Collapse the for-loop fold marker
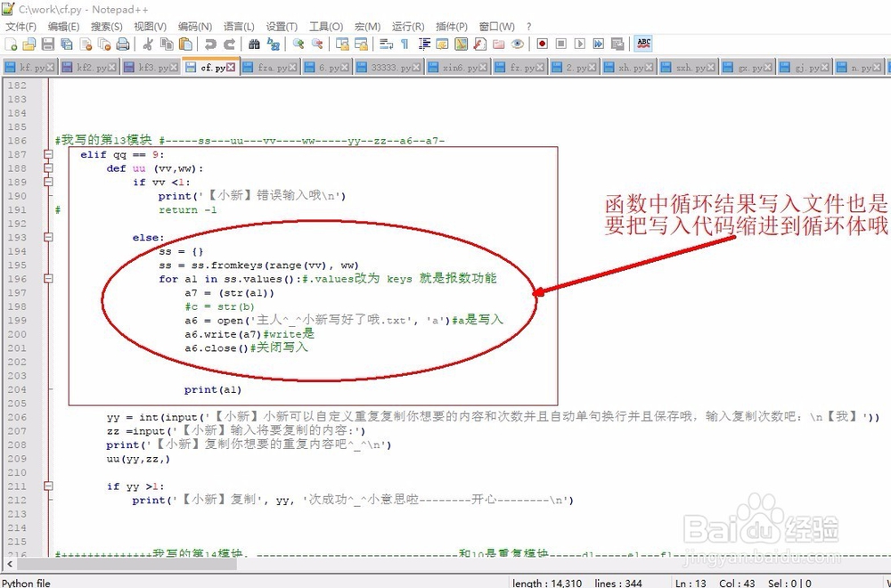This screenshot has height=588, width=891. (46, 278)
